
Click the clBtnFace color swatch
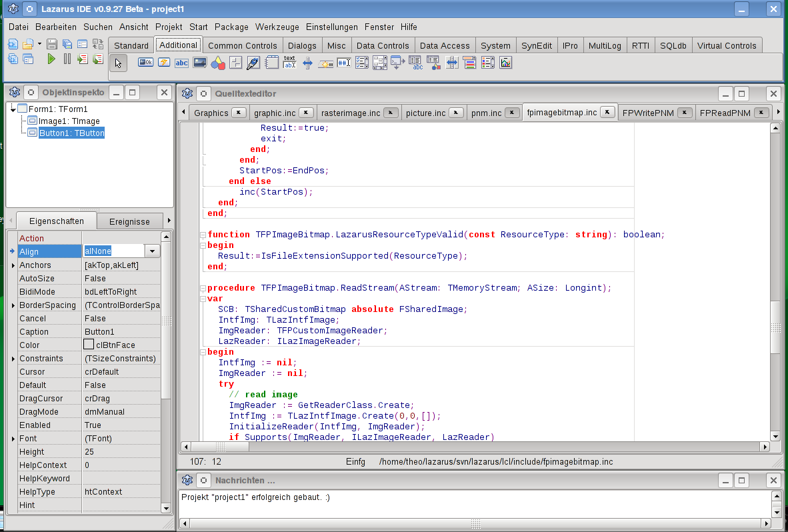pyautogui.click(x=89, y=345)
